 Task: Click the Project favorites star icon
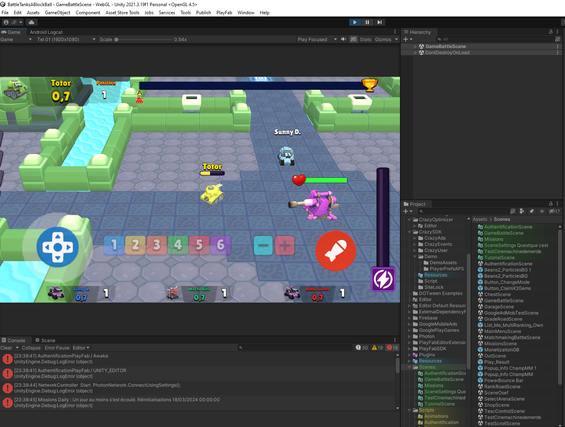542,211
